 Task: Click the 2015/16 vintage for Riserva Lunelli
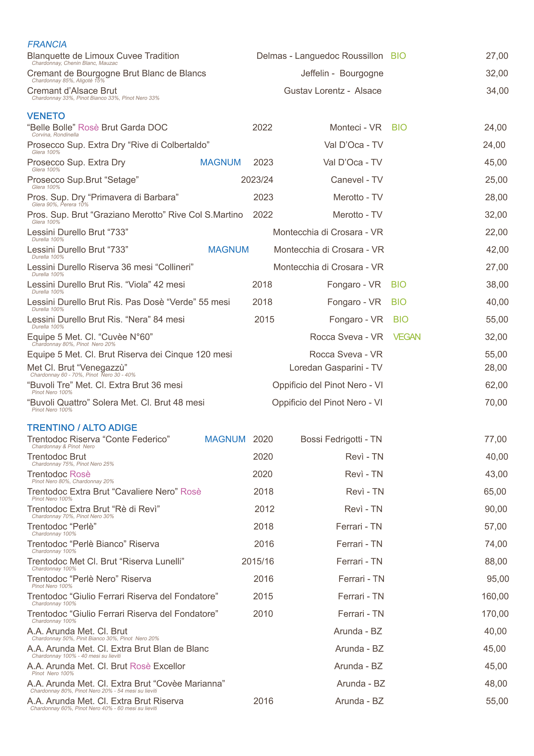pyautogui.click(x=258, y=561)
